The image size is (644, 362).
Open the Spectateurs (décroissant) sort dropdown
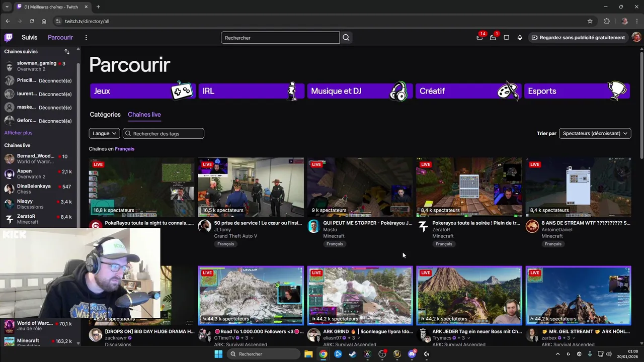click(595, 133)
